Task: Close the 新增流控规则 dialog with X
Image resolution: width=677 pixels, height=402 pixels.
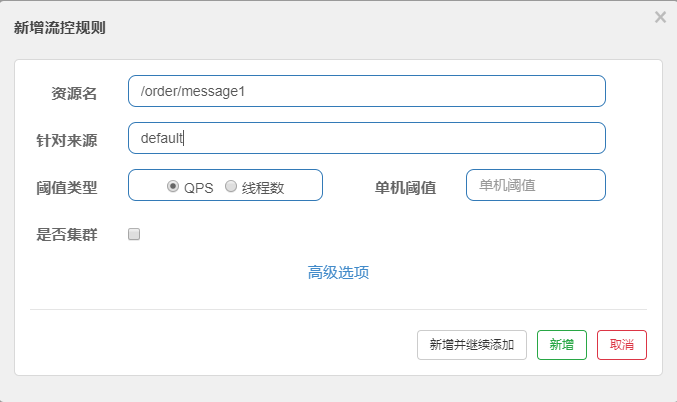Action: point(660,17)
